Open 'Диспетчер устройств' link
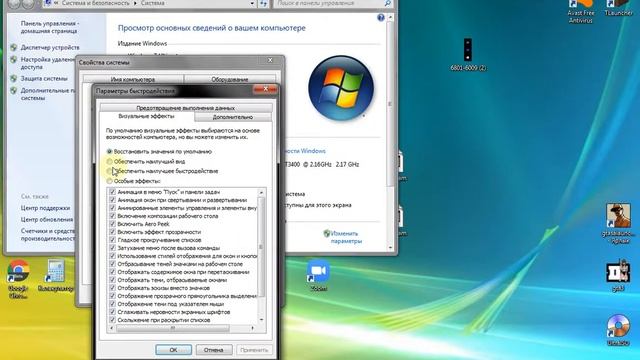The image size is (640, 360). 50,47
